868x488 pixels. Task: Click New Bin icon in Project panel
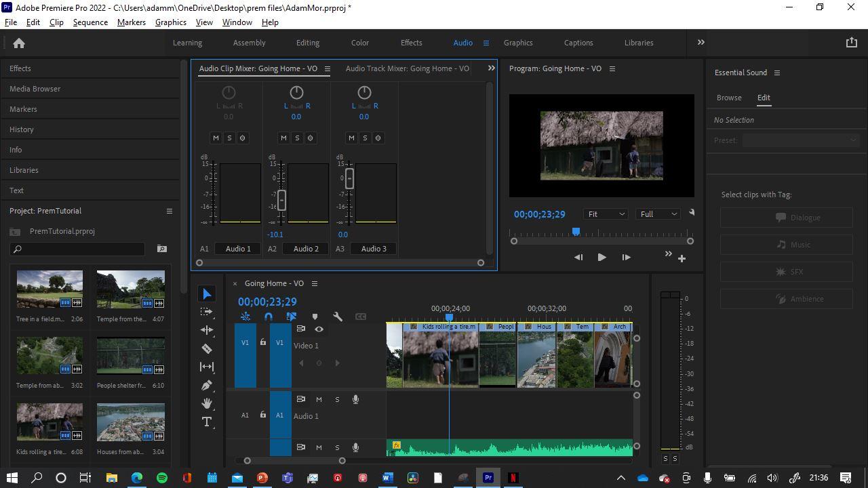point(162,249)
